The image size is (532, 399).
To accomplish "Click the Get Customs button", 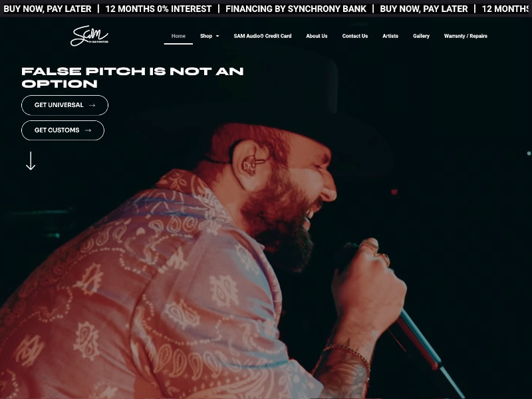I will (63, 130).
